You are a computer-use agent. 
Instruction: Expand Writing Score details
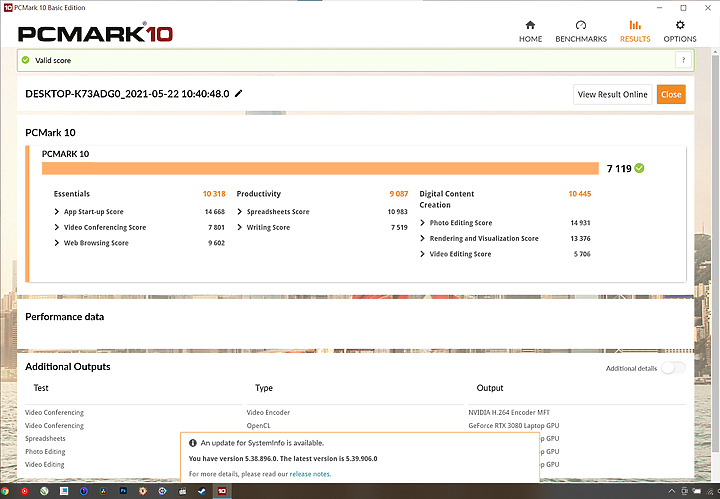click(x=239, y=227)
